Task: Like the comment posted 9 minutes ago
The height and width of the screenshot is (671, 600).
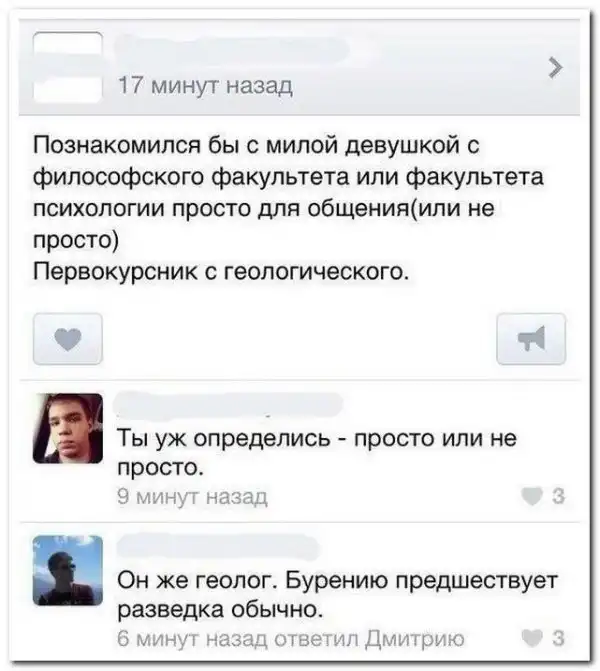Action: tap(532, 497)
